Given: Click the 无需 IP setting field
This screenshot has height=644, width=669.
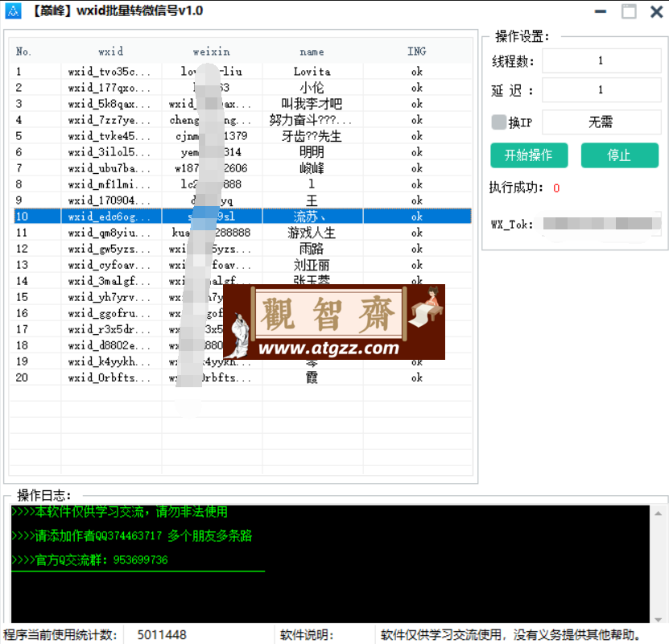Looking at the screenshot, I should [x=601, y=122].
